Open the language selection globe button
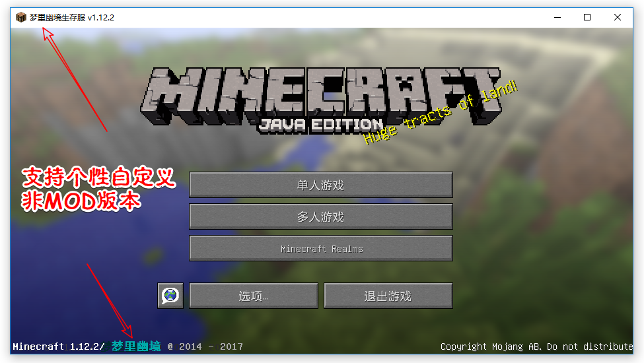Screen dimensions: 644x363 170,295
